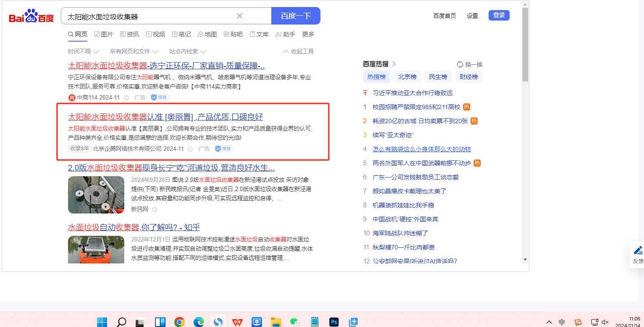This screenshot has height=327, width=644.
Task: Open the 水面垃圾自动收集器 知乎 result link
Action: click(134, 227)
